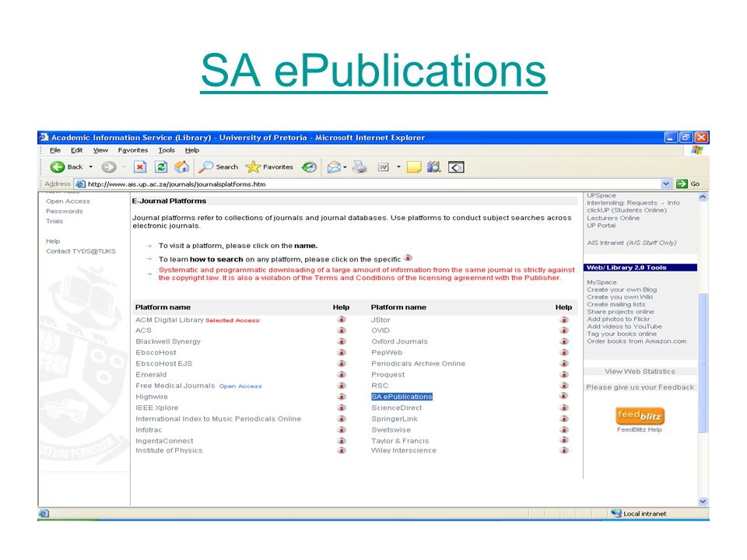
Task: Click Add videos to YouTube link
Action: (x=624, y=326)
